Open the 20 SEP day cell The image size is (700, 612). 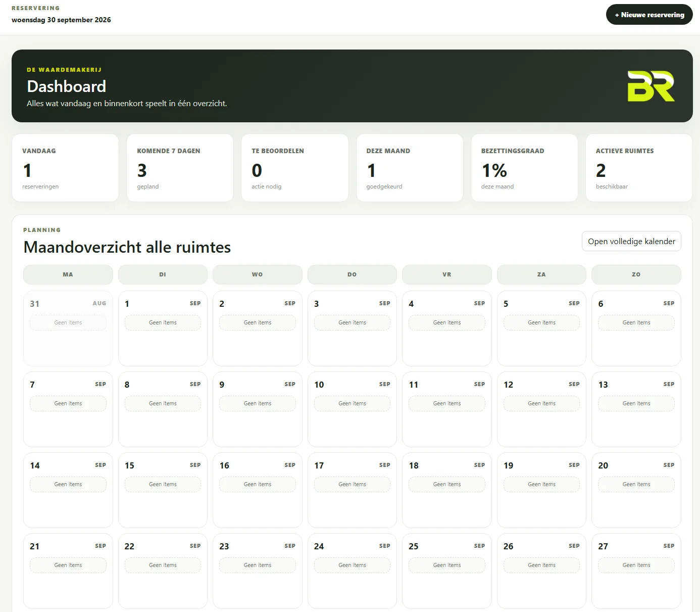point(636,490)
